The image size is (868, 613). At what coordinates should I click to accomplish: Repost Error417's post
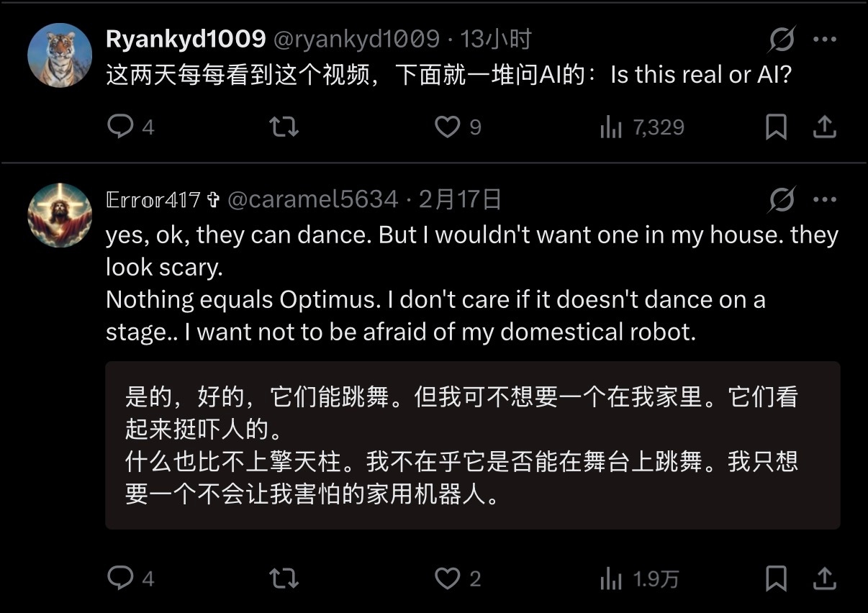click(x=284, y=578)
